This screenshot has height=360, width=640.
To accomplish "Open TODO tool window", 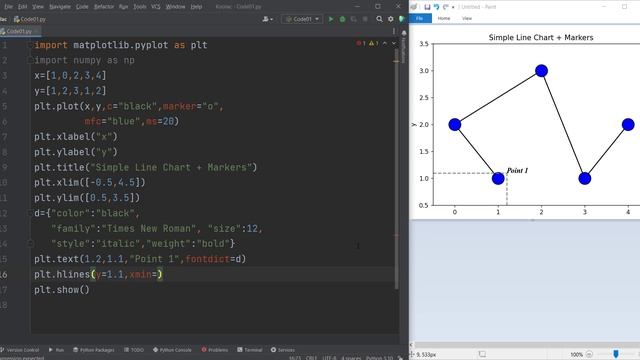I will coord(134,350).
